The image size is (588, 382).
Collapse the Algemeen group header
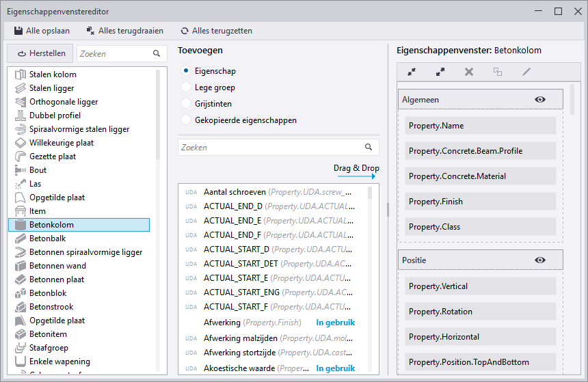pos(465,100)
